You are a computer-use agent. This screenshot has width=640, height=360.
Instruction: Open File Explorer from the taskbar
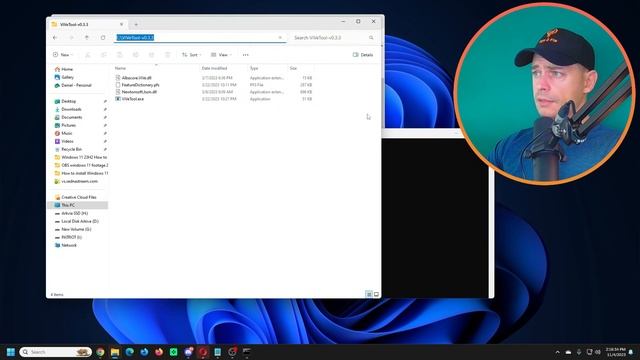coord(115,352)
